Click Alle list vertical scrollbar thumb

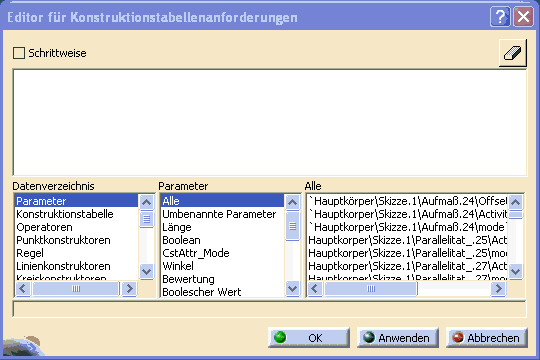[x=516, y=215]
